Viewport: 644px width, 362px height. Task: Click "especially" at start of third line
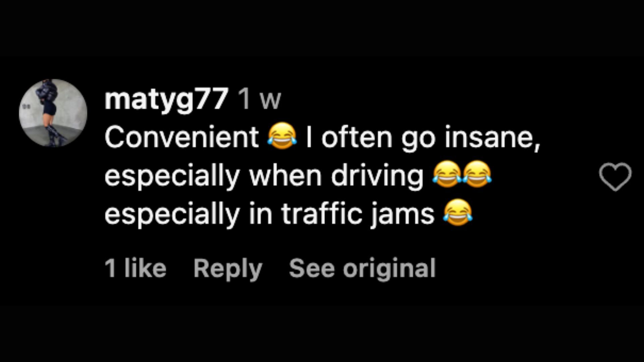pos(172,215)
